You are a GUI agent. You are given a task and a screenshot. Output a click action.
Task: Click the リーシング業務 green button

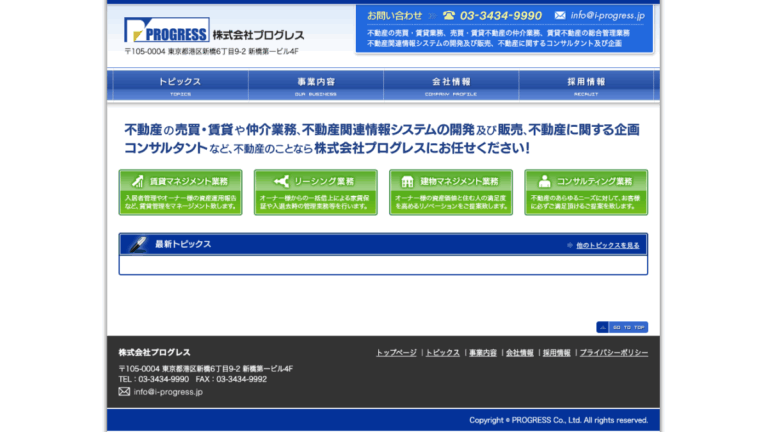pos(316,192)
